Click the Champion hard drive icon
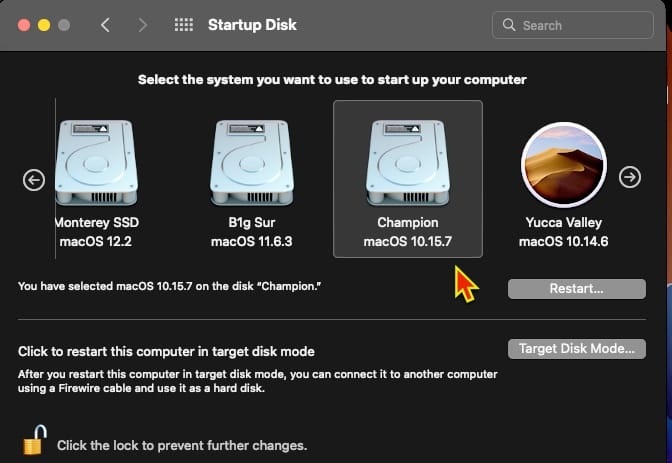 pyautogui.click(x=407, y=163)
